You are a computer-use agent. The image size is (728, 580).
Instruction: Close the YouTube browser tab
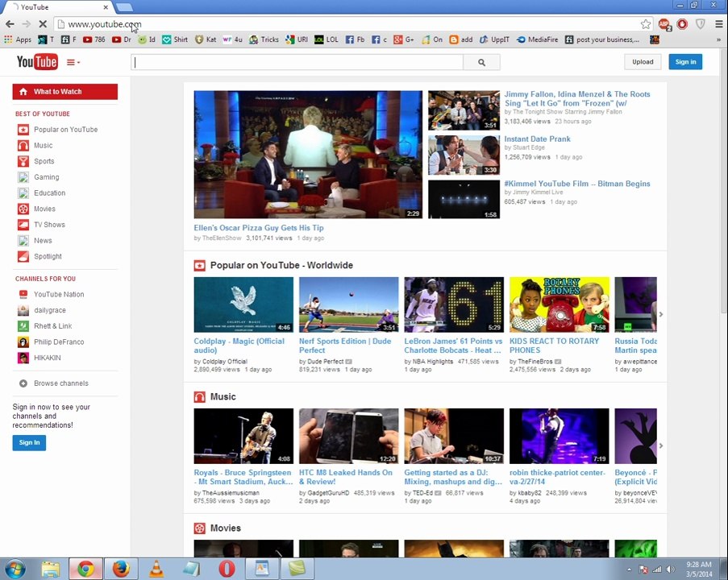tap(106, 7)
